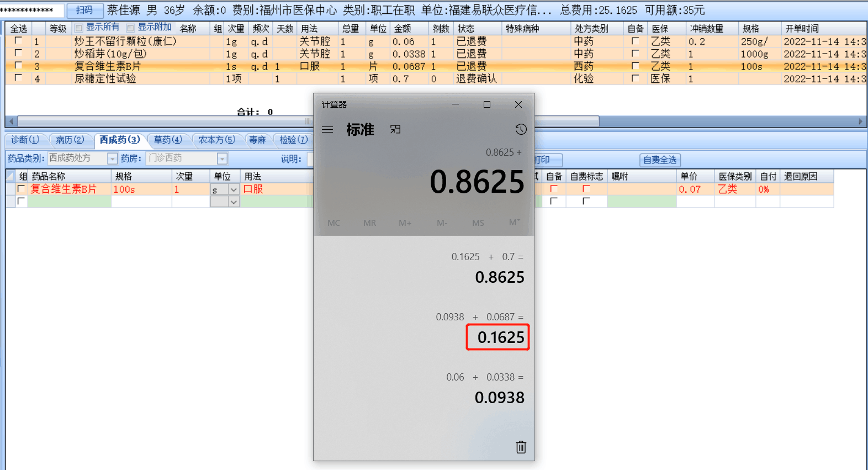Click the MS memory store button
This screenshot has height=470, width=868.
[x=478, y=223]
